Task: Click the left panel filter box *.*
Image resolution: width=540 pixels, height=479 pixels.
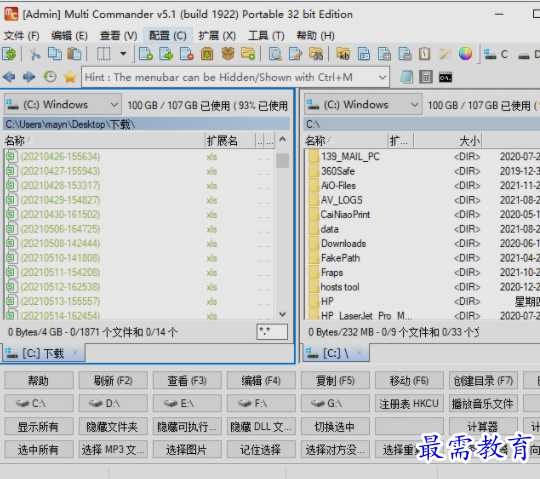Action: click(x=272, y=332)
